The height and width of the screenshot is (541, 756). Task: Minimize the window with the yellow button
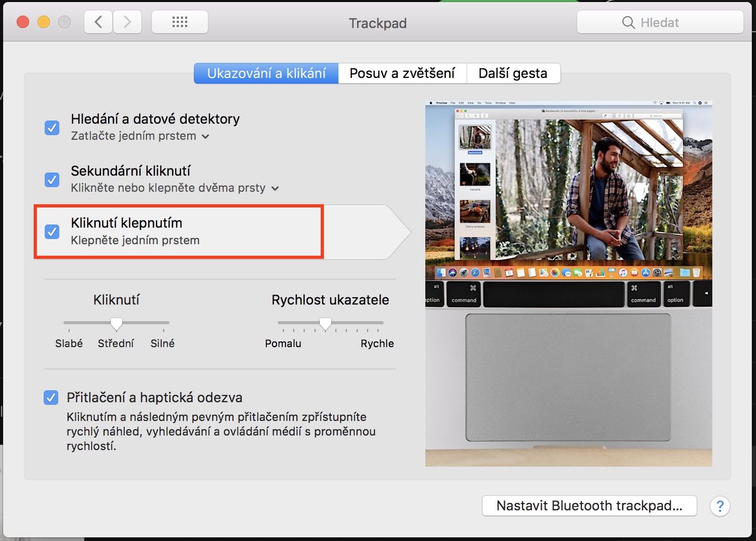[44, 22]
